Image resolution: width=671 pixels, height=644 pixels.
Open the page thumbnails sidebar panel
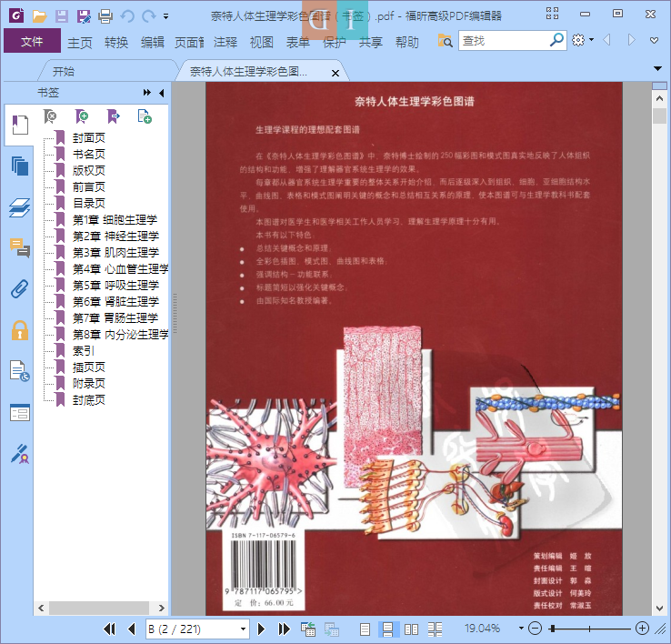pyautogui.click(x=20, y=166)
